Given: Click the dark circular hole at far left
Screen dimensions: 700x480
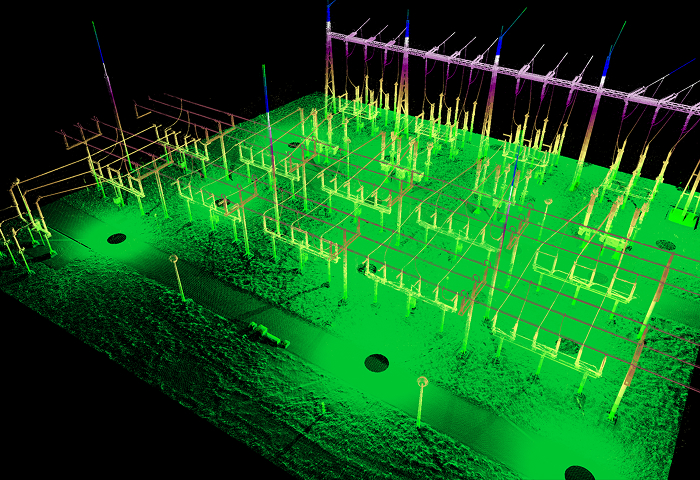Looking at the screenshot, I should click(x=117, y=238).
